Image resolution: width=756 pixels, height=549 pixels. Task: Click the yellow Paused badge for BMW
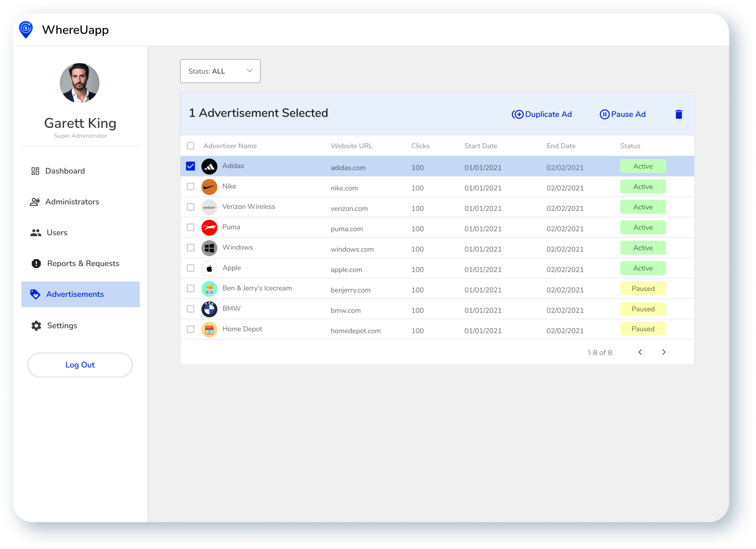point(643,309)
